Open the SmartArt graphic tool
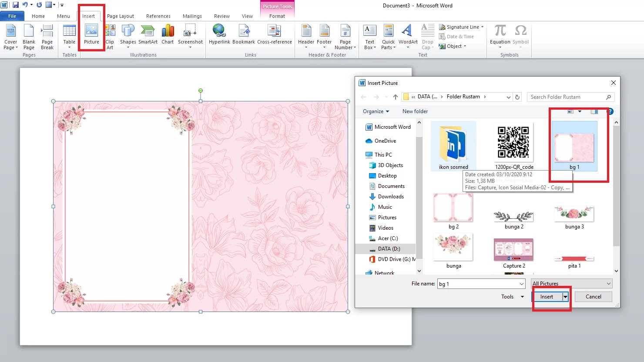This screenshot has width=644, height=362. click(x=148, y=35)
